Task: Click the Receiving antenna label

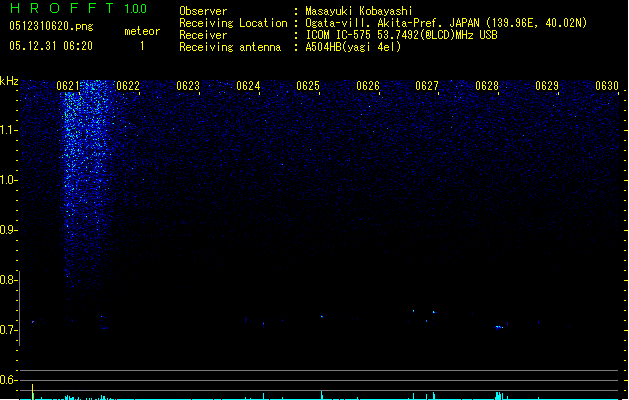Action: [x=230, y=47]
